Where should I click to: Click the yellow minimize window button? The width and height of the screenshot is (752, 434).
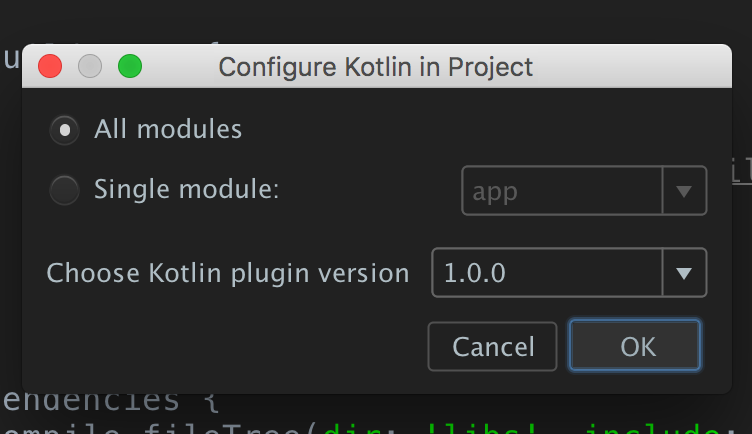point(90,67)
